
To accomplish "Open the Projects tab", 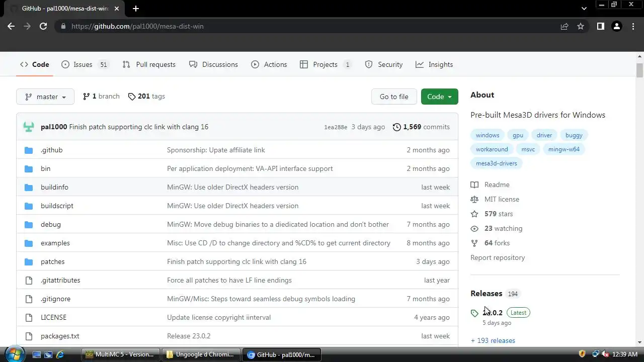I will tap(326, 64).
